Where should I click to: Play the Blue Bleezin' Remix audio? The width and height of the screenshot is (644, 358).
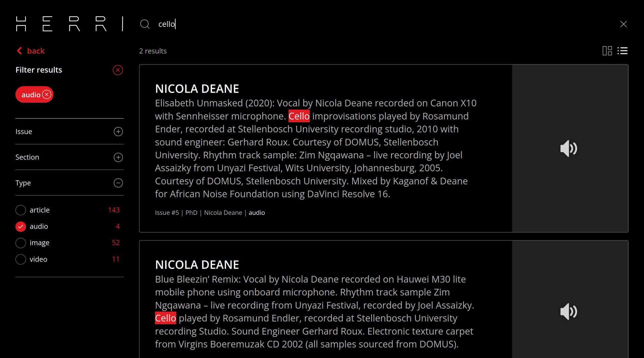coord(569,312)
